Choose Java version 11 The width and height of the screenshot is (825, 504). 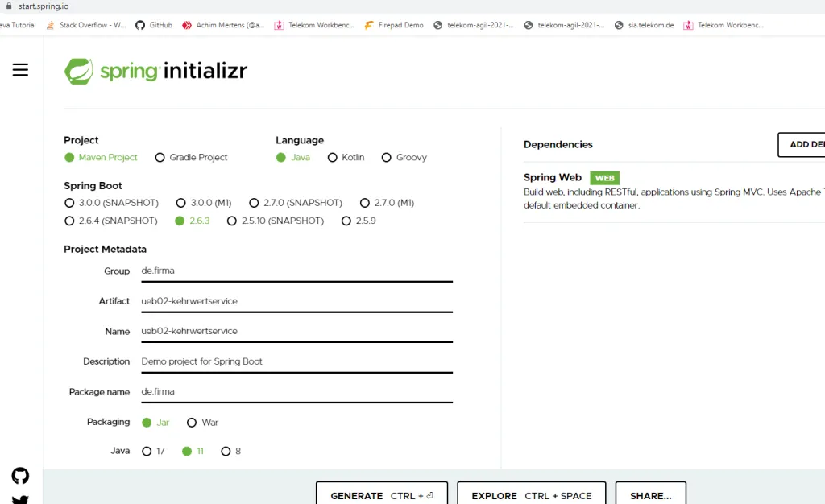click(193, 451)
